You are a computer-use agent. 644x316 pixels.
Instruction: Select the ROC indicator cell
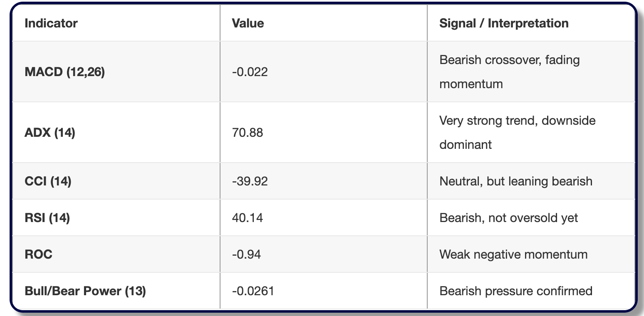click(x=39, y=254)
